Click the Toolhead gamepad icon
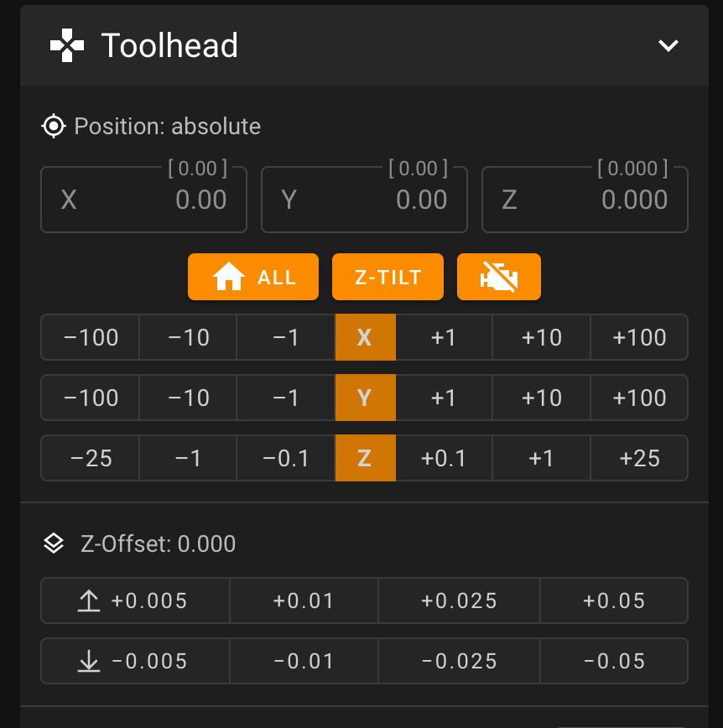Viewport: 723px width, 728px height. (x=67, y=45)
